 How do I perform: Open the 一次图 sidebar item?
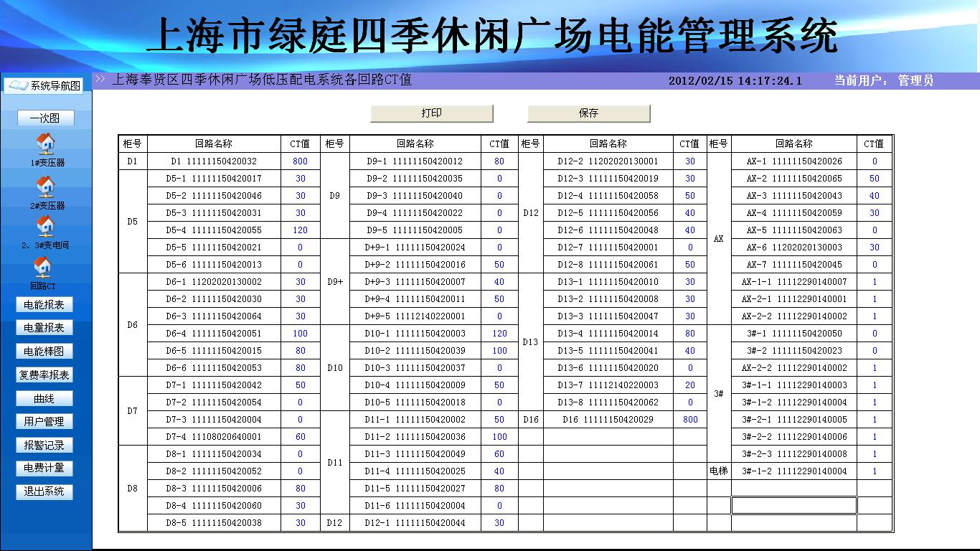click(x=45, y=118)
